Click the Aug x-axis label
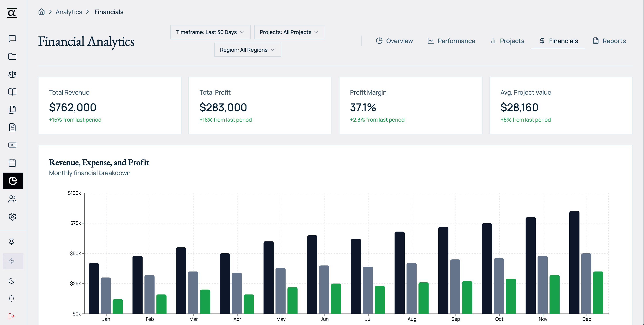The height and width of the screenshot is (325, 644). click(412, 319)
